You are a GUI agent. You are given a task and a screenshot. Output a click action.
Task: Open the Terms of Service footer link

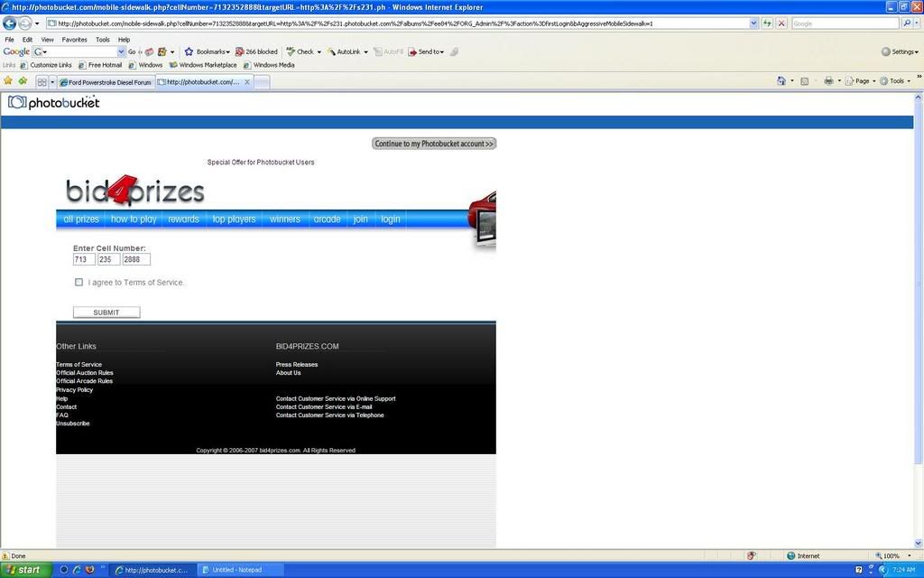pyautogui.click(x=79, y=365)
